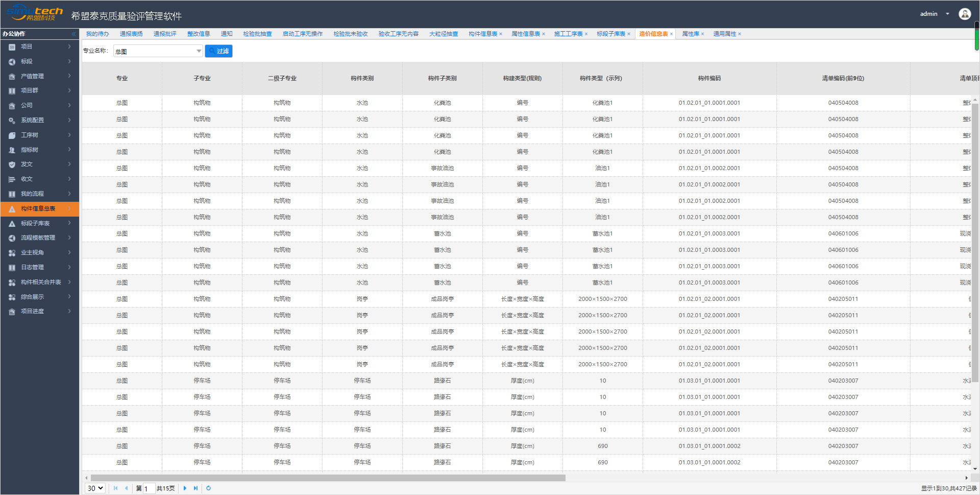Switch to the 施工工序表 tab

click(x=568, y=34)
